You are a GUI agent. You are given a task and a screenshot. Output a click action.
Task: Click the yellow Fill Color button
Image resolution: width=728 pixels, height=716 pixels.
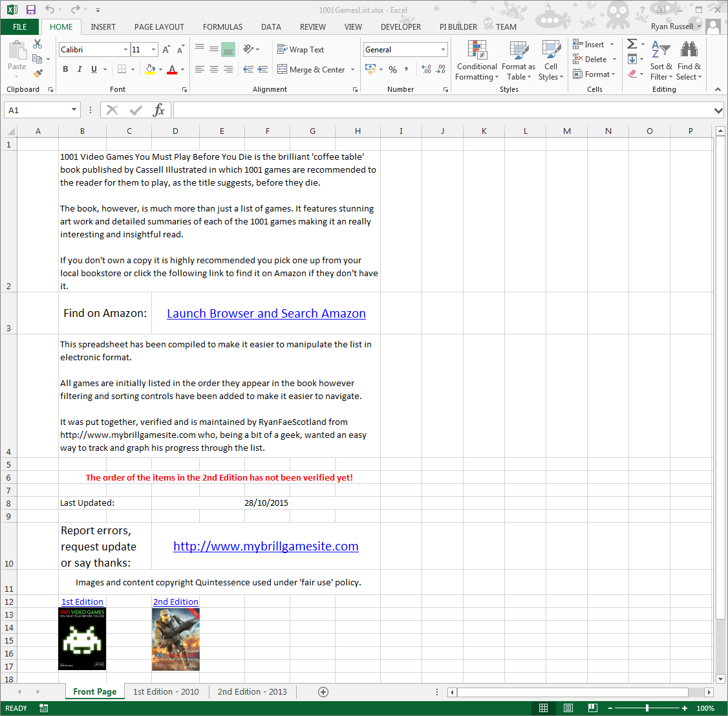point(151,69)
